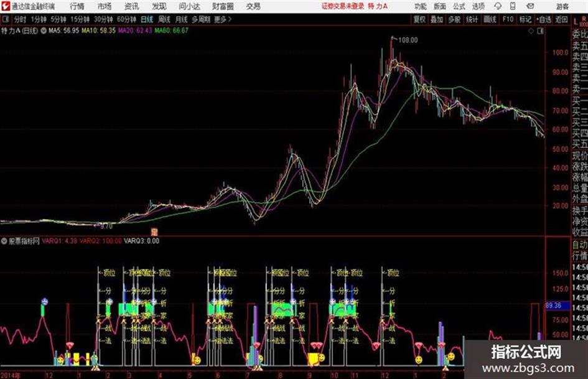Open the 选项 menu
The width and height of the screenshot is (588, 379).
click(x=478, y=6)
